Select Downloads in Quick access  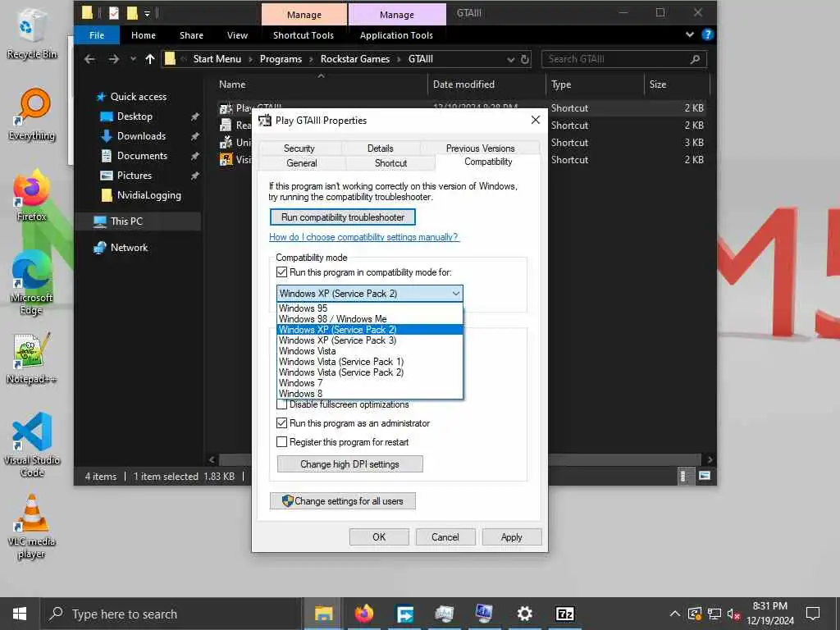[141, 136]
